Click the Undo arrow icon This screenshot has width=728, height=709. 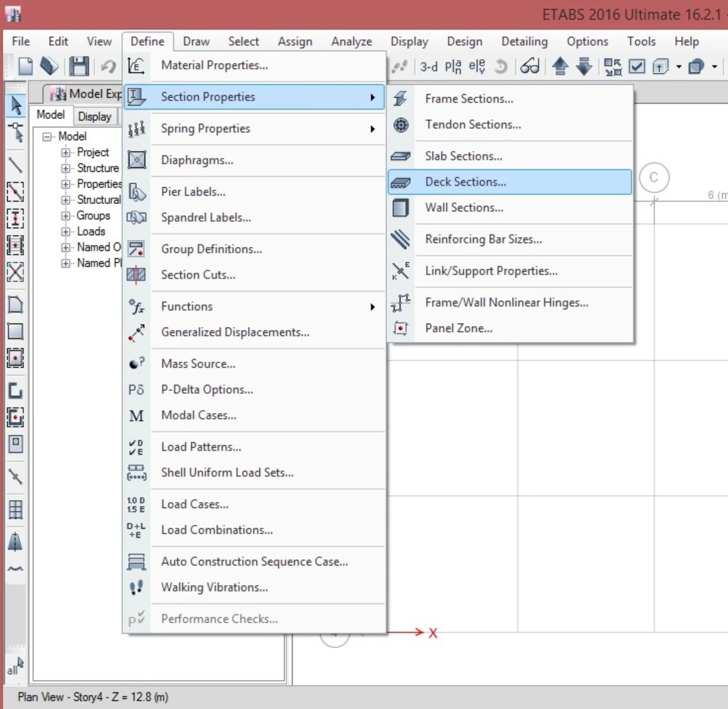click(108, 67)
